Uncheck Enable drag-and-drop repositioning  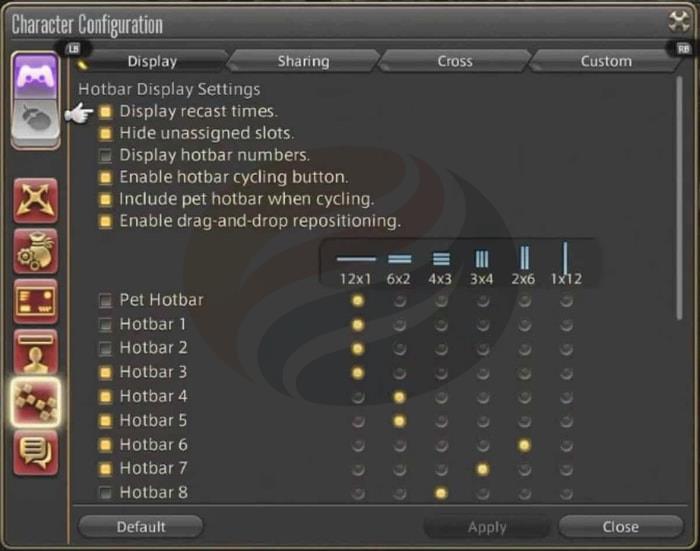(x=105, y=222)
